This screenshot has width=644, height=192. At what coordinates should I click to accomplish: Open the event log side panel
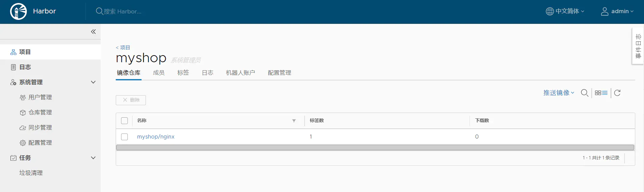click(x=638, y=46)
